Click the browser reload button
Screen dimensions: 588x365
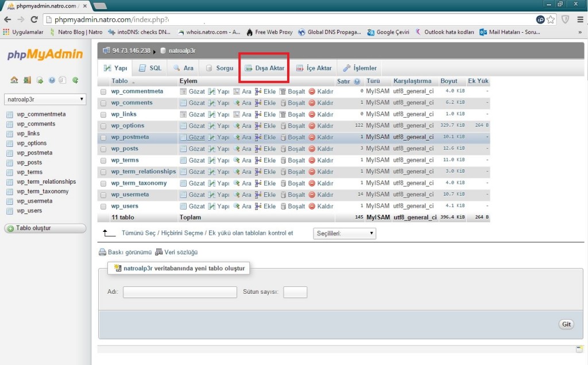pos(34,20)
